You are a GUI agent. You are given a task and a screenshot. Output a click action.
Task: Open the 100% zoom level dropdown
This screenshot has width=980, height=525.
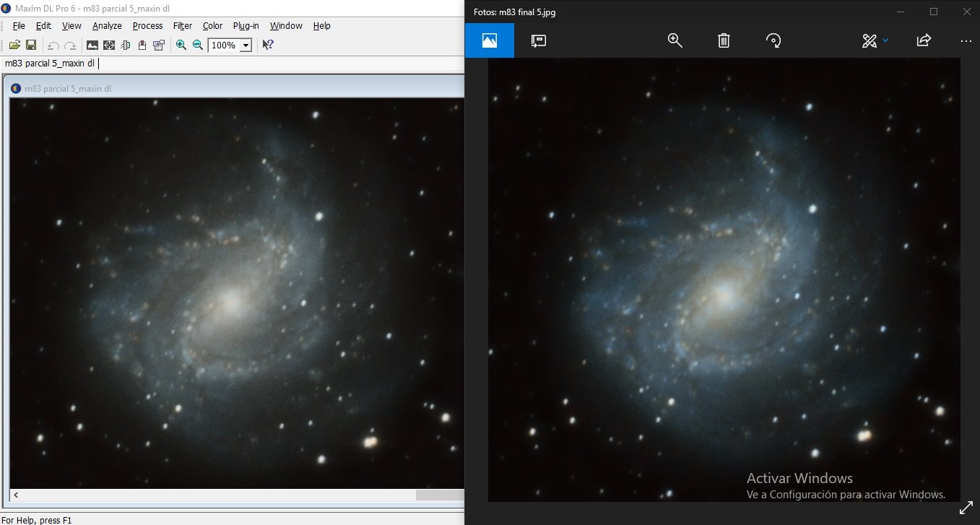point(246,45)
